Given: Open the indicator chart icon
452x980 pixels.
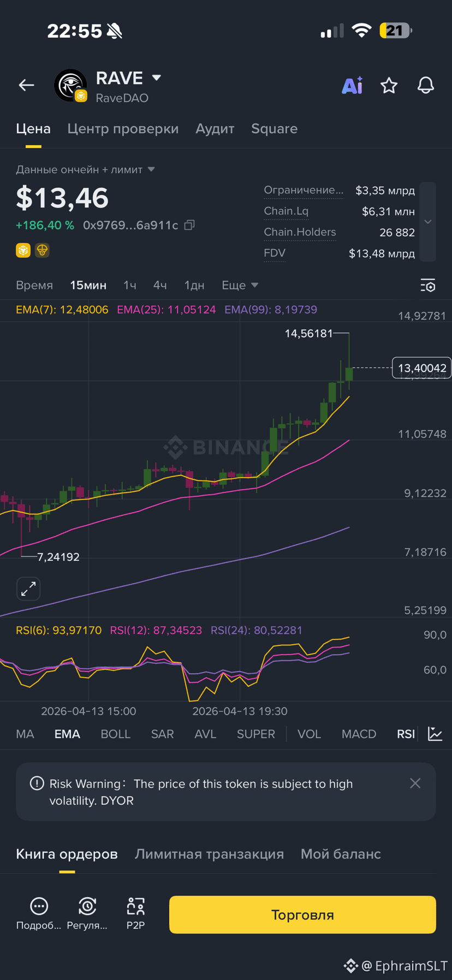Looking at the screenshot, I should pyautogui.click(x=435, y=734).
